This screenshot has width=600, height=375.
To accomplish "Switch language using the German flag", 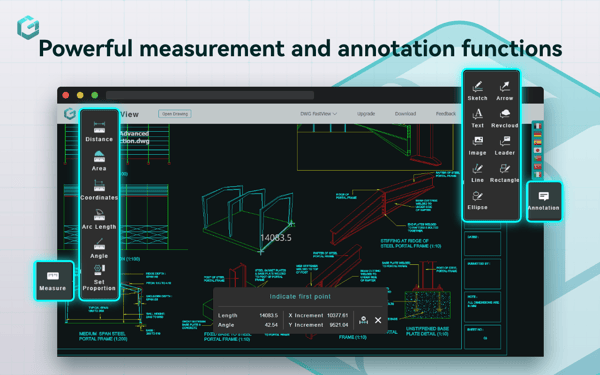I will (x=537, y=134).
